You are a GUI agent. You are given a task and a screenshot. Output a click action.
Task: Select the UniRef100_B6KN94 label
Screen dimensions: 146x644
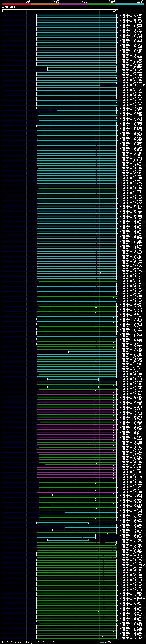[x=131, y=77]
